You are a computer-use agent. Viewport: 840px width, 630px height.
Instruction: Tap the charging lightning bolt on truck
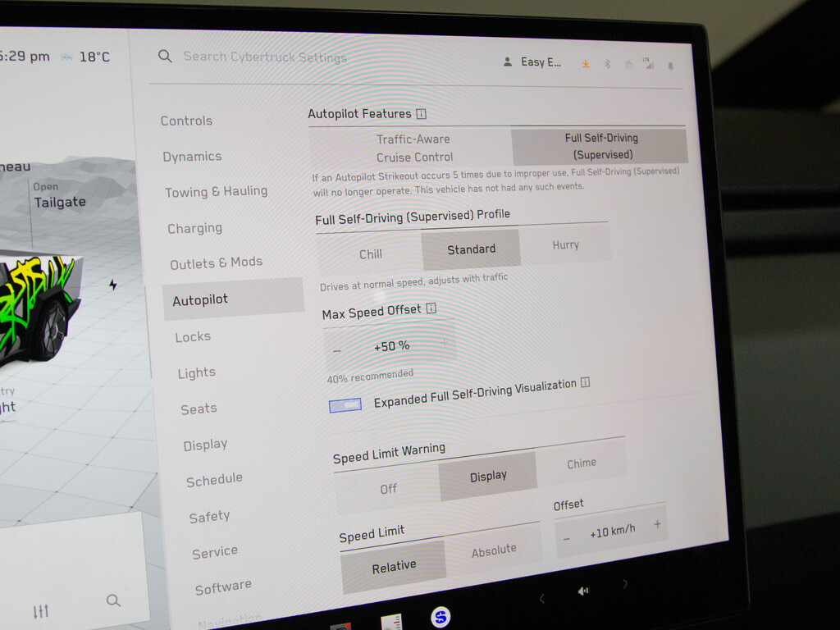pyautogui.click(x=113, y=285)
